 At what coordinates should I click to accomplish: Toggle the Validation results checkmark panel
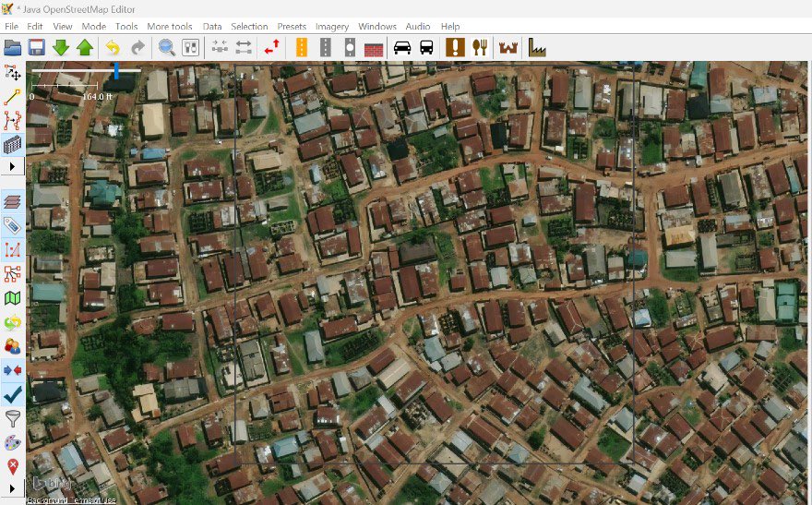point(12,394)
